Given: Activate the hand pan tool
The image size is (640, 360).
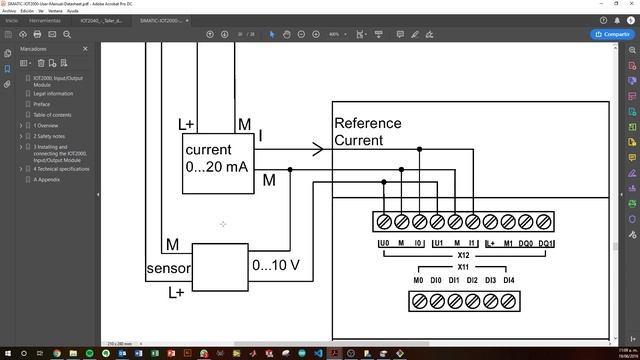Looking at the screenshot, I should click(287, 35).
